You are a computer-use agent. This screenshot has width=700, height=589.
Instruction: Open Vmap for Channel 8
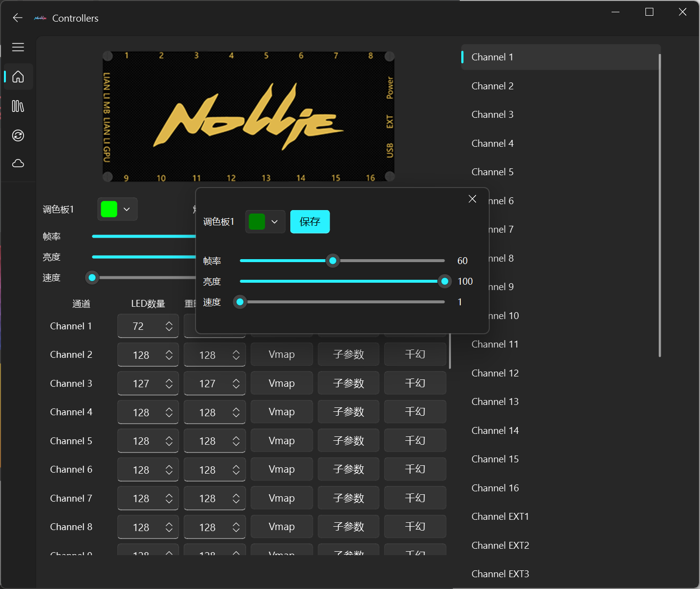pos(281,527)
